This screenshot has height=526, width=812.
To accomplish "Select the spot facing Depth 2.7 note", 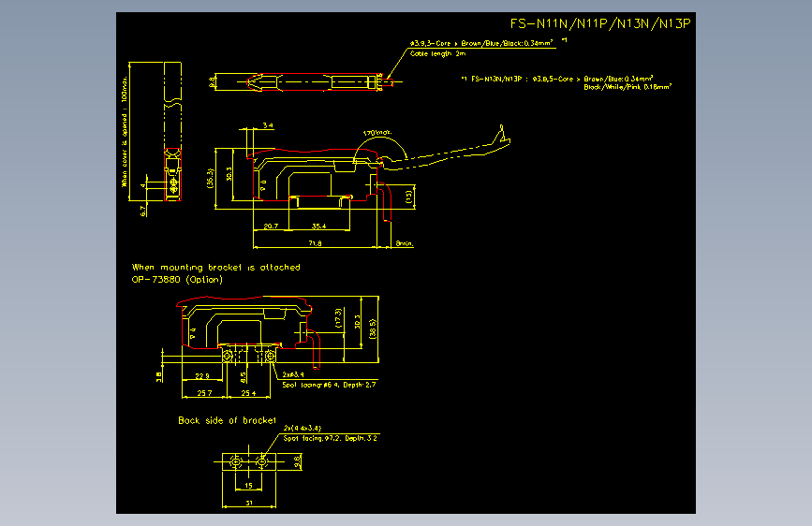I will [330, 385].
